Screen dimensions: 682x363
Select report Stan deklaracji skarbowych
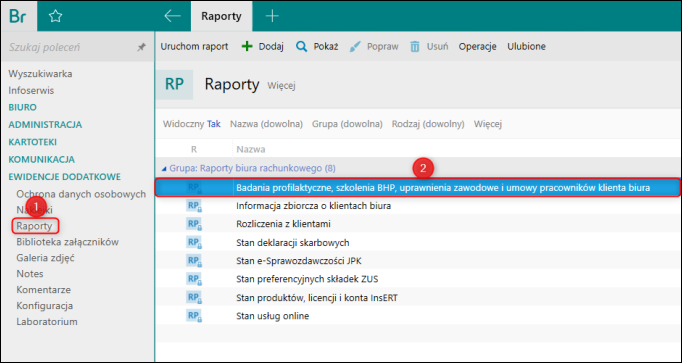click(x=417, y=243)
